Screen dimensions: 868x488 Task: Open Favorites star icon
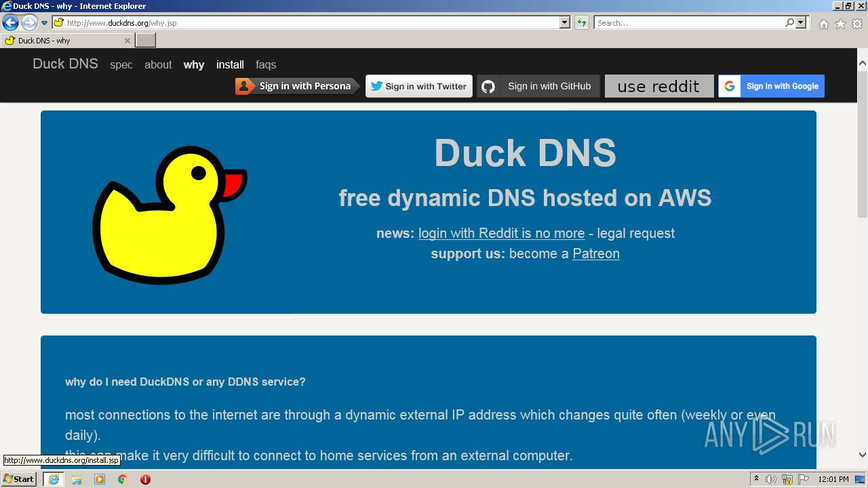[840, 24]
